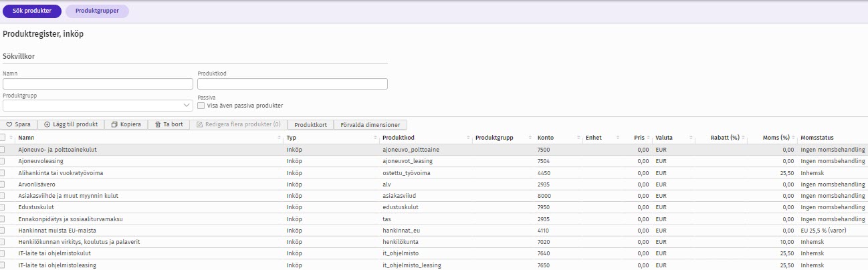This screenshot has height=270, width=868.
Task: Sort by the Produktgrupp column header
Action: pyautogui.click(x=494, y=138)
